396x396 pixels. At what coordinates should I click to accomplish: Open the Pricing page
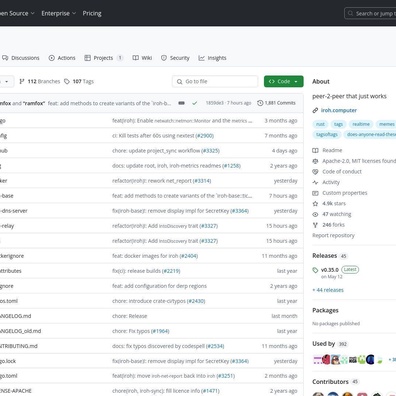point(92,13)
